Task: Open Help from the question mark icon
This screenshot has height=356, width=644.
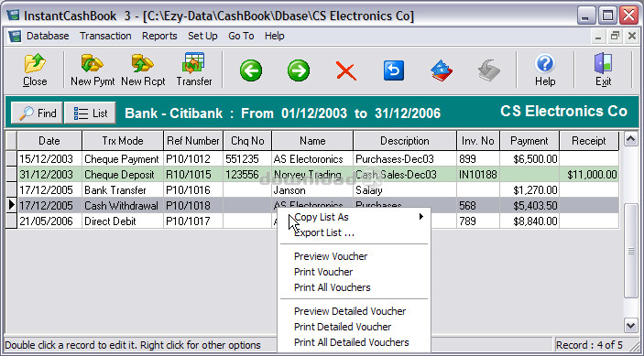Action: [545, 70]
